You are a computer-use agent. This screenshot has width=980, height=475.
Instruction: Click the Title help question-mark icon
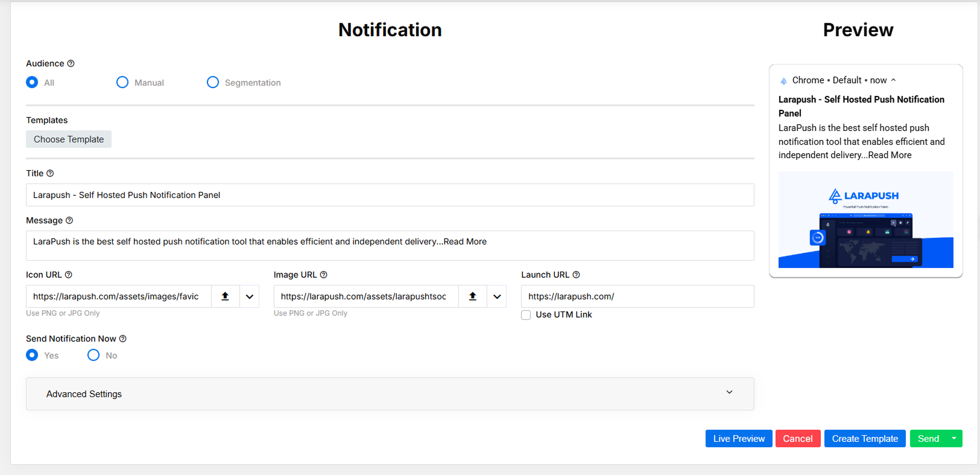[50, 173]
